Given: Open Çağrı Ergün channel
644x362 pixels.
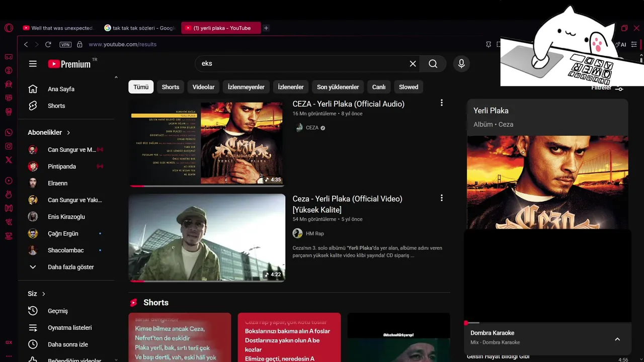Looking at the screenshot, I should (66, 233).
